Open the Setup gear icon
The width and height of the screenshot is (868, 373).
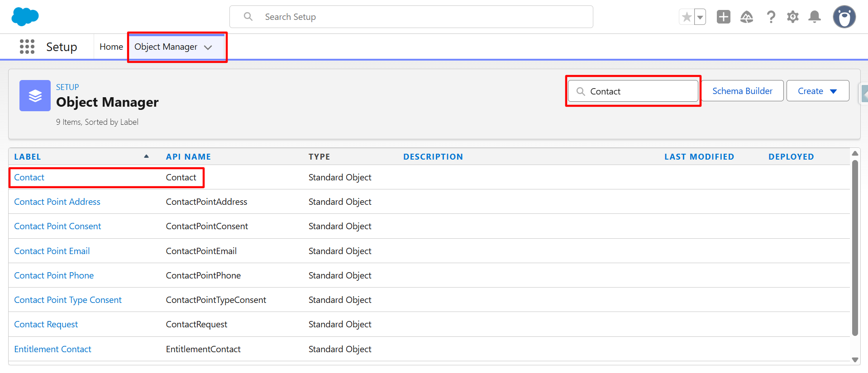[792, 17]
